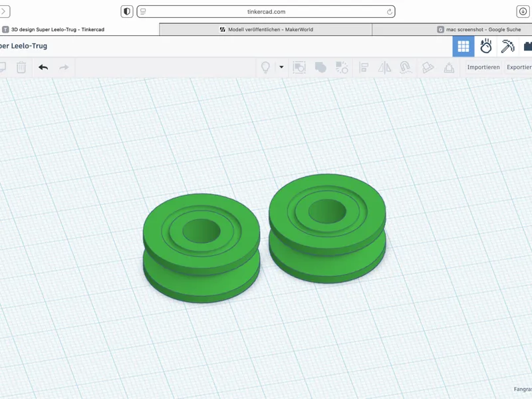Open the Bricks icon at top right
The image size is (532, 399).
click(x=527, y=46)
